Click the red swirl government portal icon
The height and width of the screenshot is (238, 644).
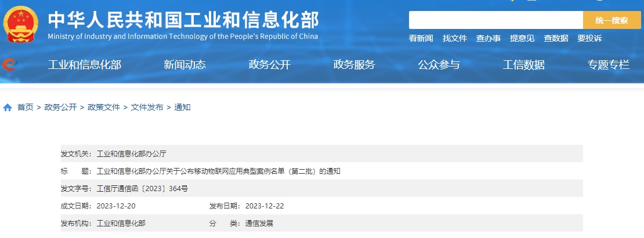pos(9,65)
